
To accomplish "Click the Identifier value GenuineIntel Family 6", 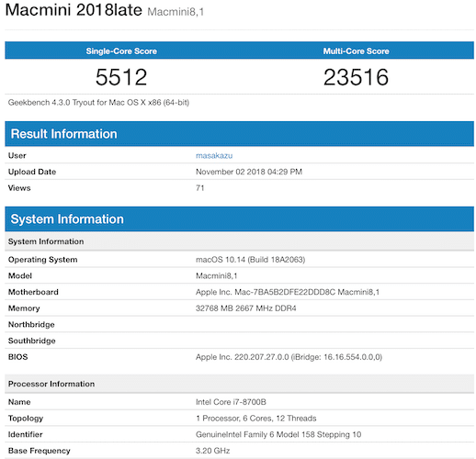I will pyautogui.click(x=278, y=434).
